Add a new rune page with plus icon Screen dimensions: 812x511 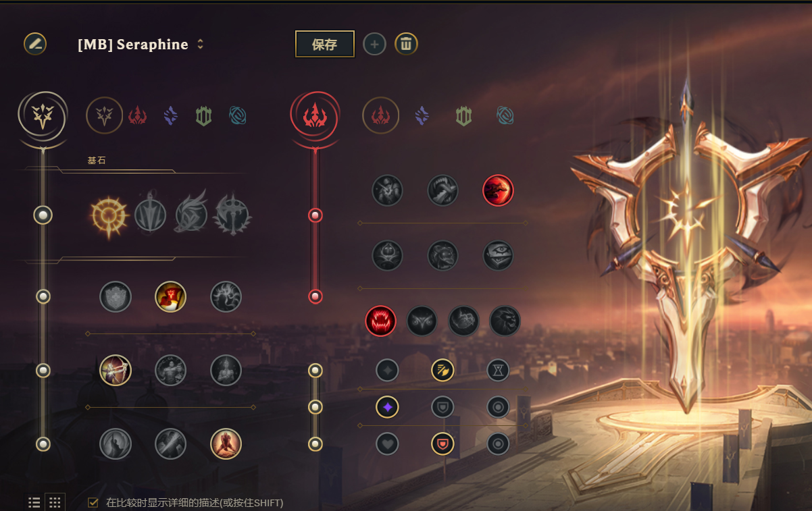(374, 45)
